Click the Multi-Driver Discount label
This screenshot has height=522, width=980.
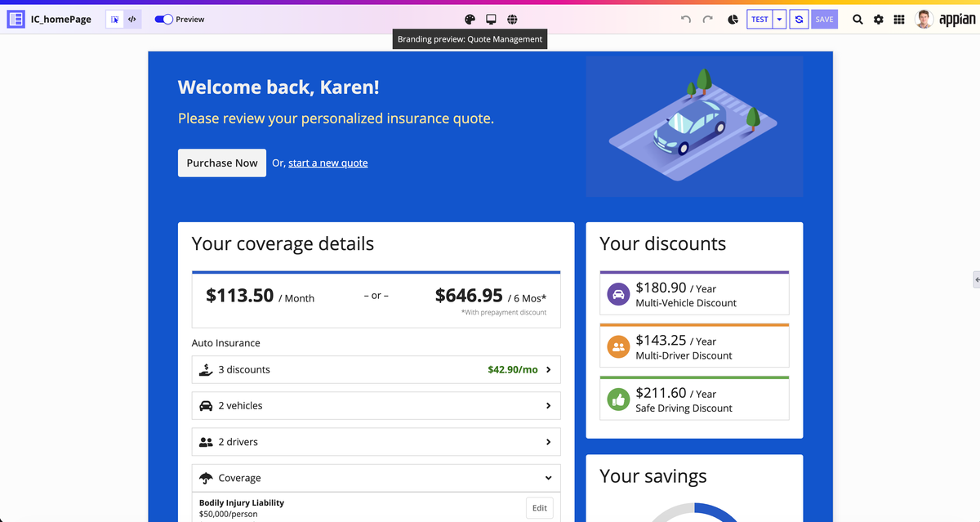click(684, 355)
